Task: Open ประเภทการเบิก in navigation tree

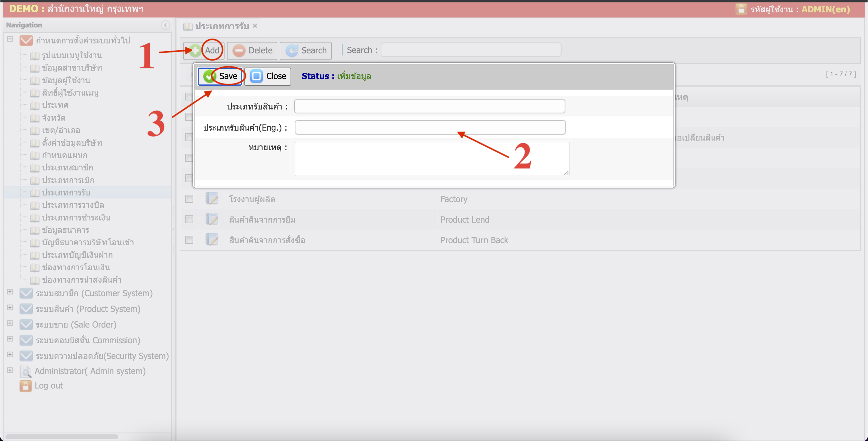Action: click(68, 180)
